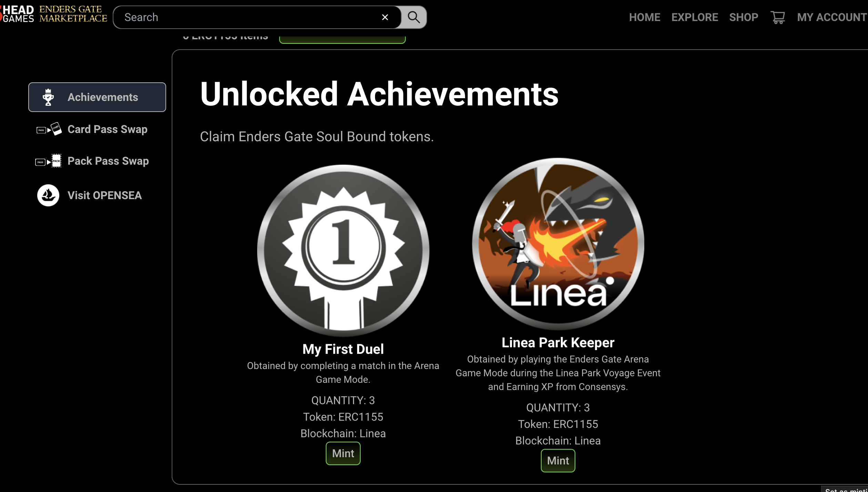
Task: Click the OpenSea ship logo icon
Action: [48, 195]
